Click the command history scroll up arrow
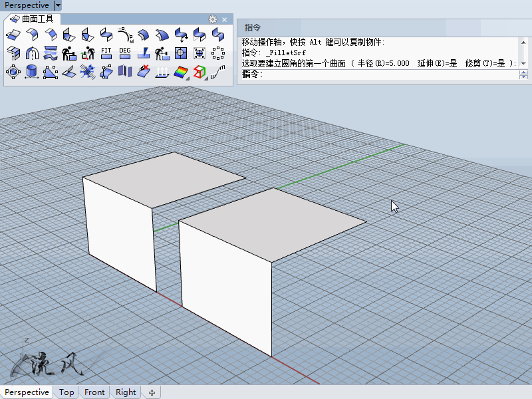The width and height of the screenshot is (532, 399). (523, 42)
